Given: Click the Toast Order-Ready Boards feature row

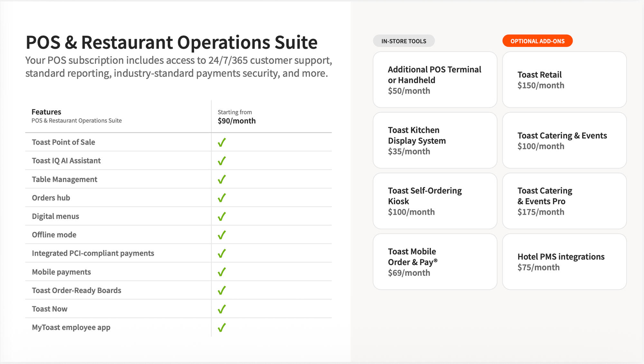Looking at the screenshot, I should 77,290.
